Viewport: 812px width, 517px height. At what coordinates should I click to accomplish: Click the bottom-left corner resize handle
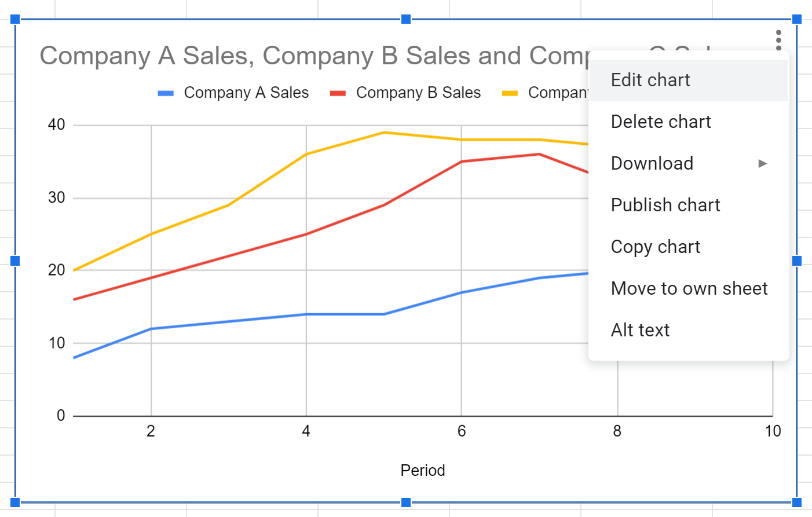[15, 502]
